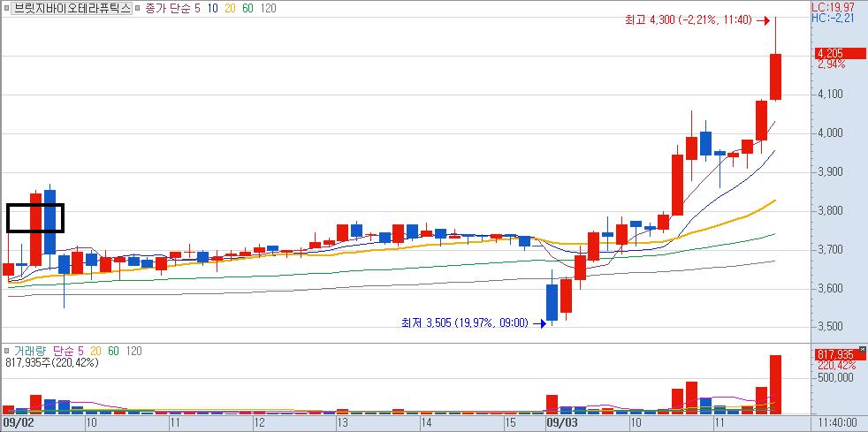Click the 817,935주(220,42%) volume readout

[52, 363]
